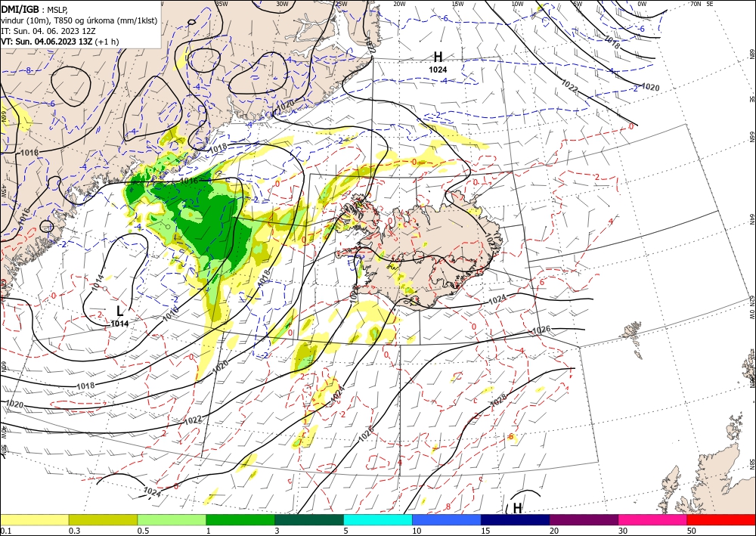Screen dimensions: 756x536
Task: Click the legend tick label "5"
Action: [x=346, y=531]
